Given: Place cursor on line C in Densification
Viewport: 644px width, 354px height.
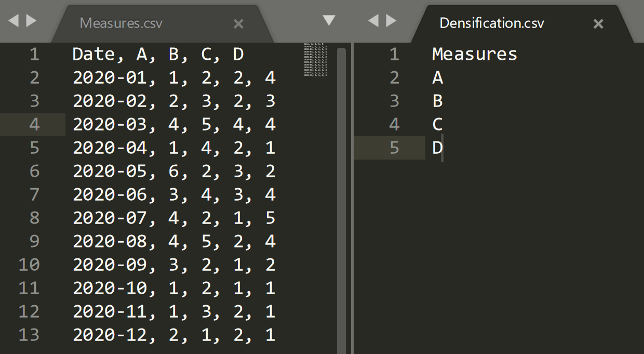Looking at the screenshot, I should [x=437, y=125].
